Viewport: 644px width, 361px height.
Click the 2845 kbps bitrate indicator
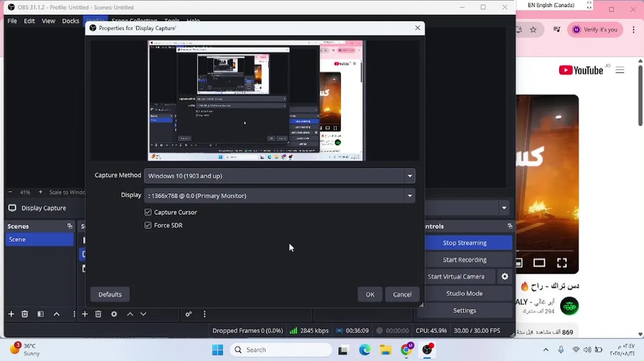[x=309, y=330]
